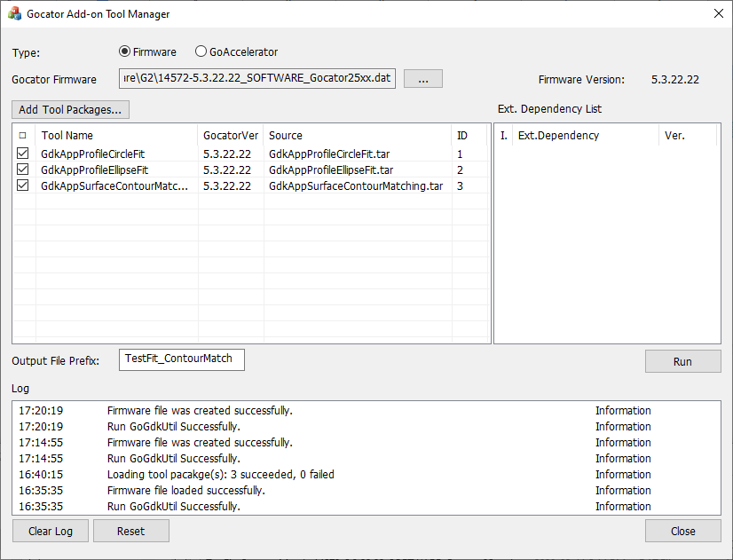The width and height of the screenshot is (733, 560).
Task: Select GdkAppProfileCircleFit tool name
Action: (x=92, y=154)
